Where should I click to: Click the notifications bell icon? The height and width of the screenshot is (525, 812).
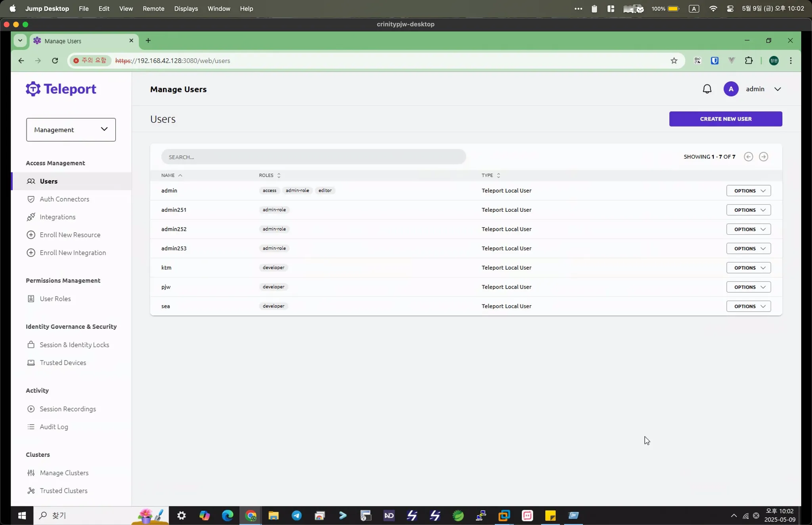point(707,89)
